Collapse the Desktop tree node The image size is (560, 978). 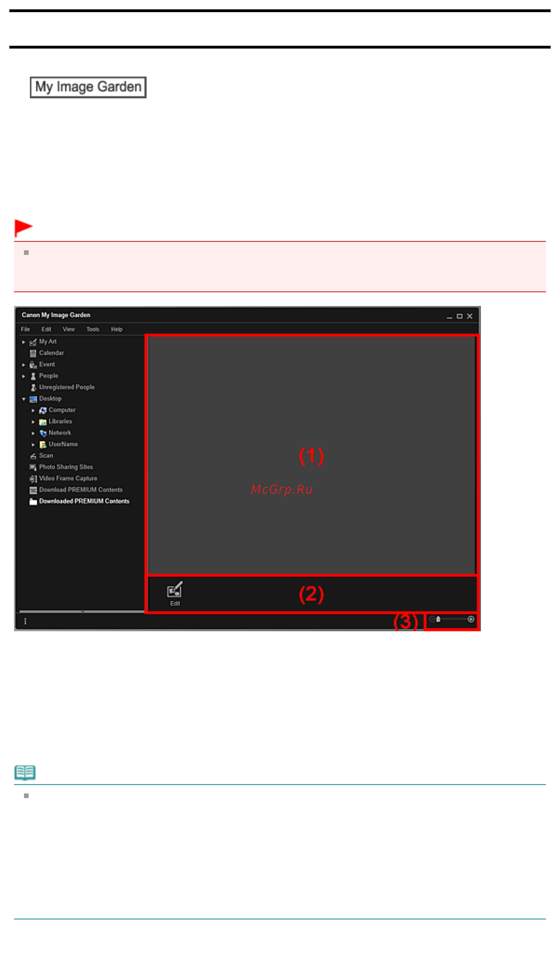[x=23, y=399]
